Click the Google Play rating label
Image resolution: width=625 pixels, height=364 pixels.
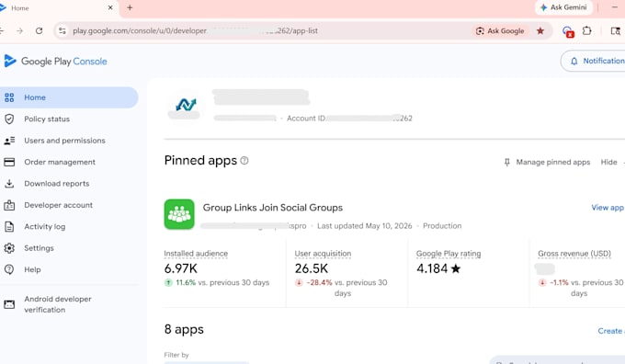tap(449, 254)
